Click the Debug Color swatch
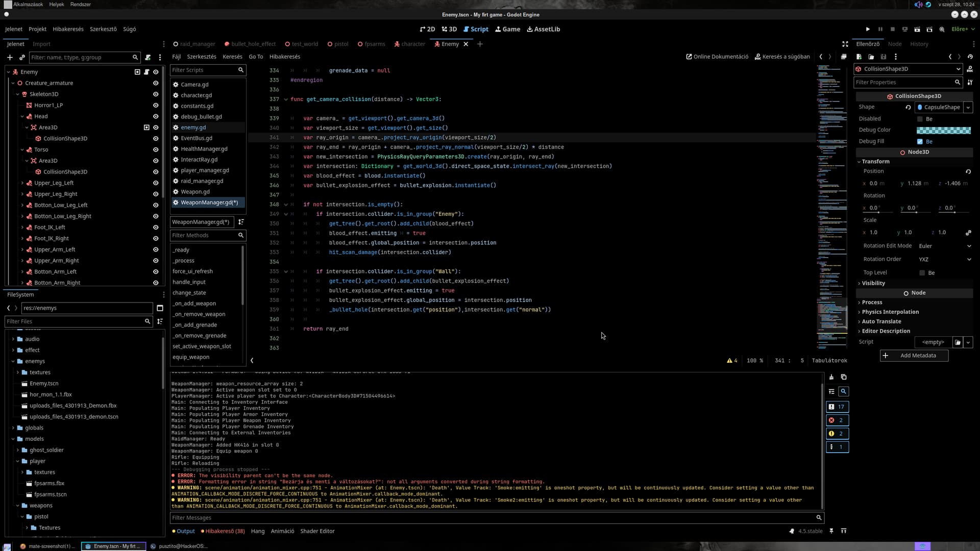The image size is (980, 551). 943,130
